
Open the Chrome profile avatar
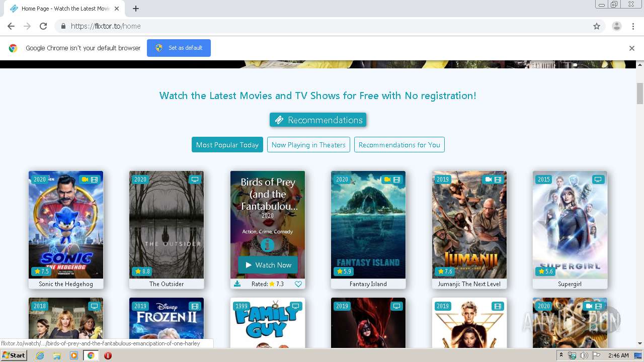pos(617,26)
